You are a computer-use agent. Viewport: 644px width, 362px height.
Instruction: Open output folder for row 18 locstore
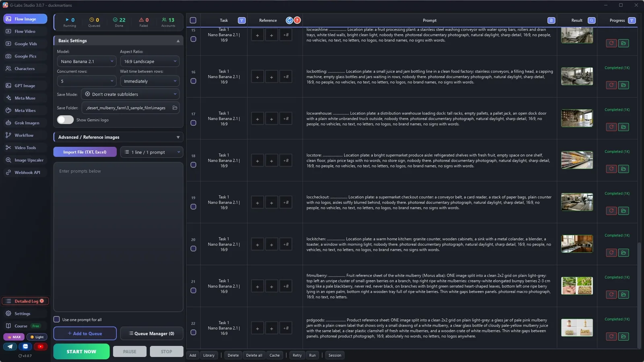pos(623,169)
